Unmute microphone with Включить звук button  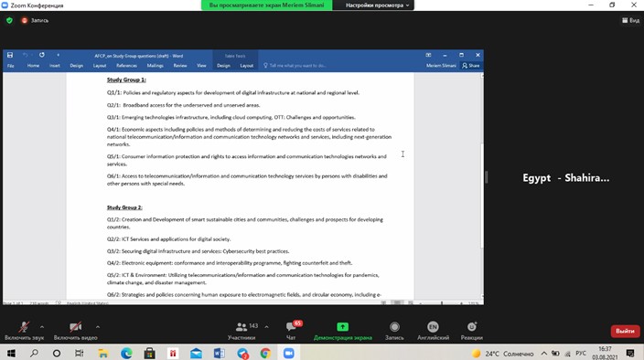click(24, 331)
